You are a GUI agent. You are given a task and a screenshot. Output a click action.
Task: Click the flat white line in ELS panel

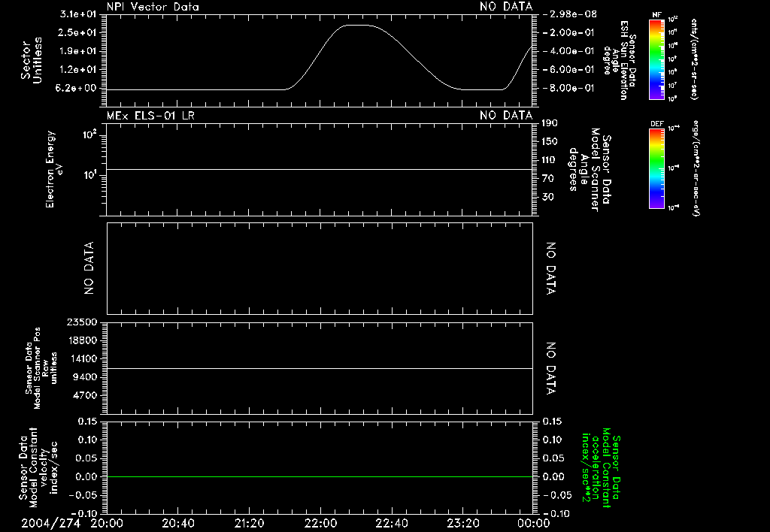pyautogui.click(x=320, y=169)
